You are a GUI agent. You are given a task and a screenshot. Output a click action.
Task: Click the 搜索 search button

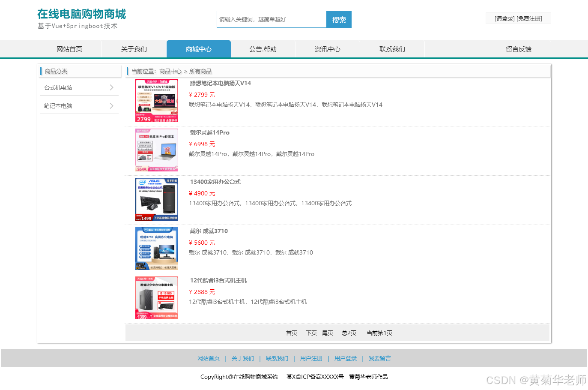(339, 19)
